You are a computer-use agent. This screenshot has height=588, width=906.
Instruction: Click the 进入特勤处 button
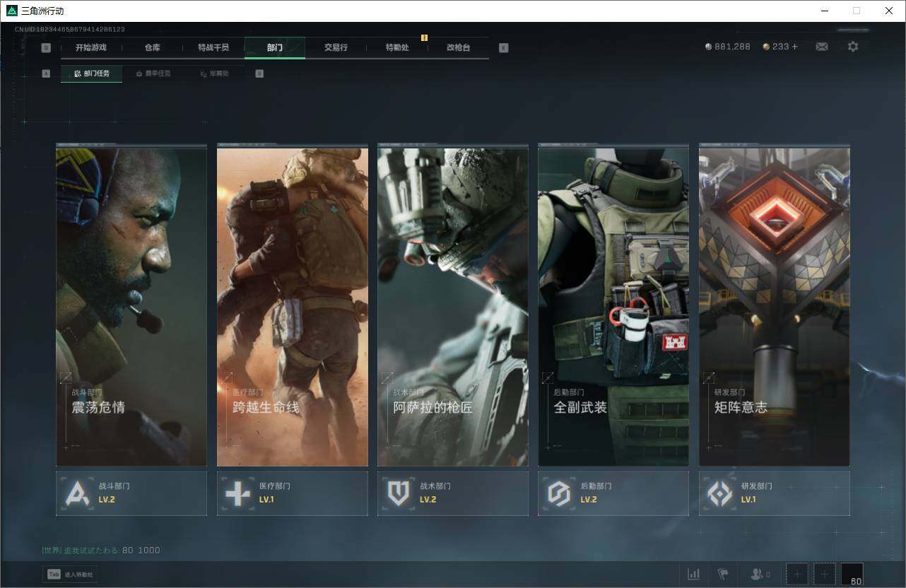(x=71, y=575)
